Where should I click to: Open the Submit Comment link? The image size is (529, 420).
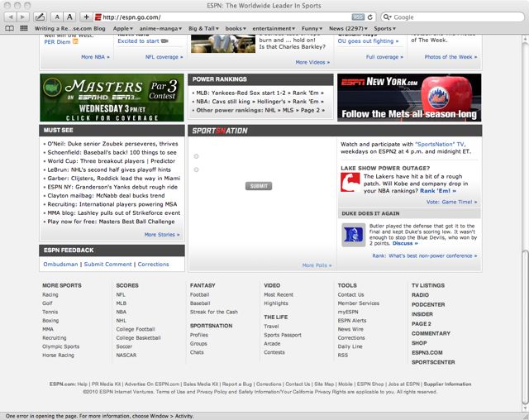point(108,264)
